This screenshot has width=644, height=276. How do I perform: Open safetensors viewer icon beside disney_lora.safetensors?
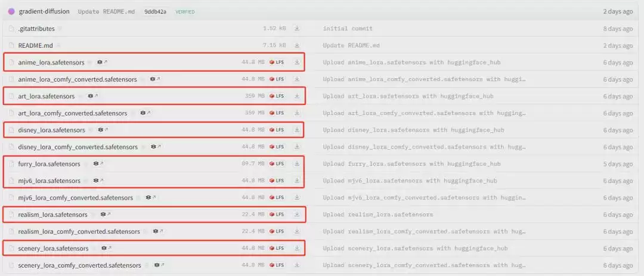tap(103, 130)
